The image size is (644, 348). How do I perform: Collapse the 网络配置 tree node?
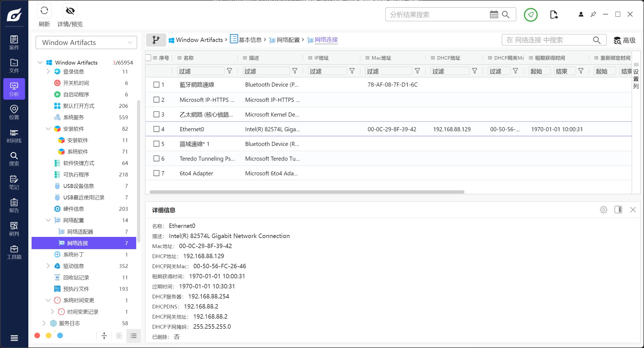click(x=48, y=220)
